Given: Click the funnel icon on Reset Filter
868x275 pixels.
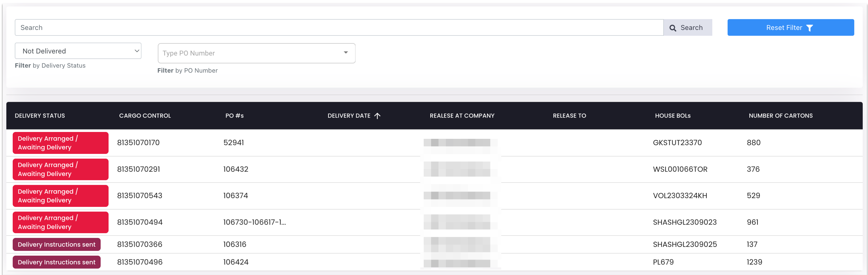Looking at the screenshot, I should coord(809,28).
